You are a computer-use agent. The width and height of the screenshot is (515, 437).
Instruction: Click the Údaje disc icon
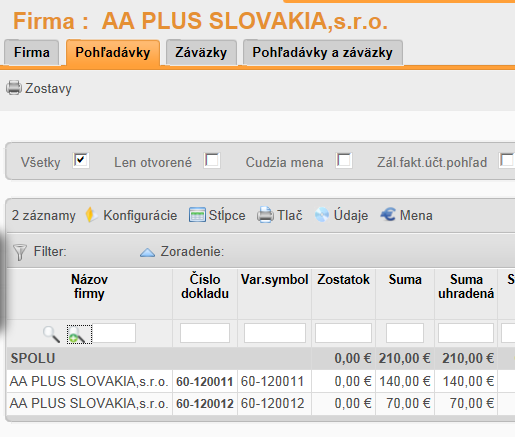(322, 215)
